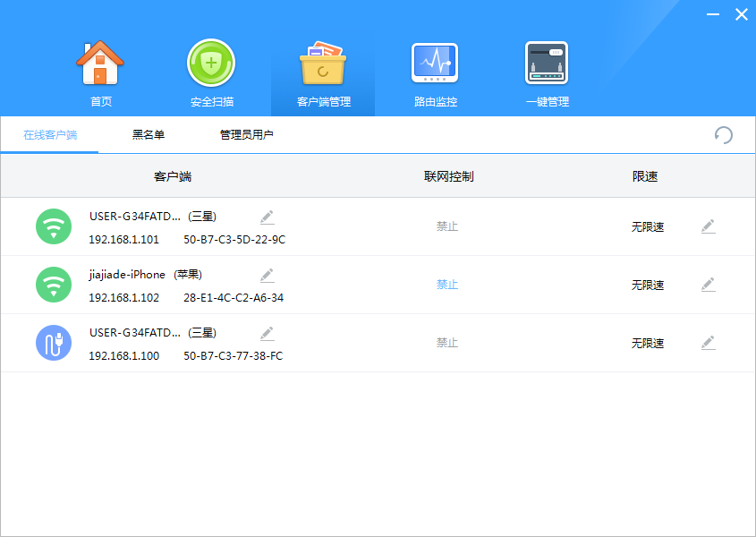Open 路由监控 monitor icon

(x=435, y=64)
